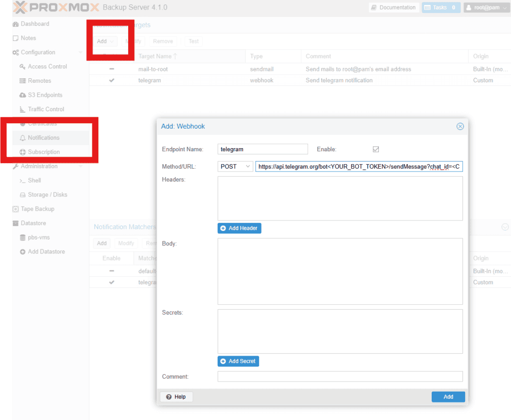
Task: Collapse the Configuration tree section
Action: point(81,52)
